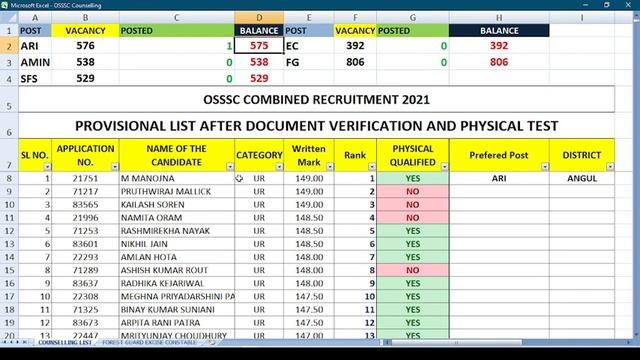Go to first sheet tab navigation arrow

click(x=4, y=342)
